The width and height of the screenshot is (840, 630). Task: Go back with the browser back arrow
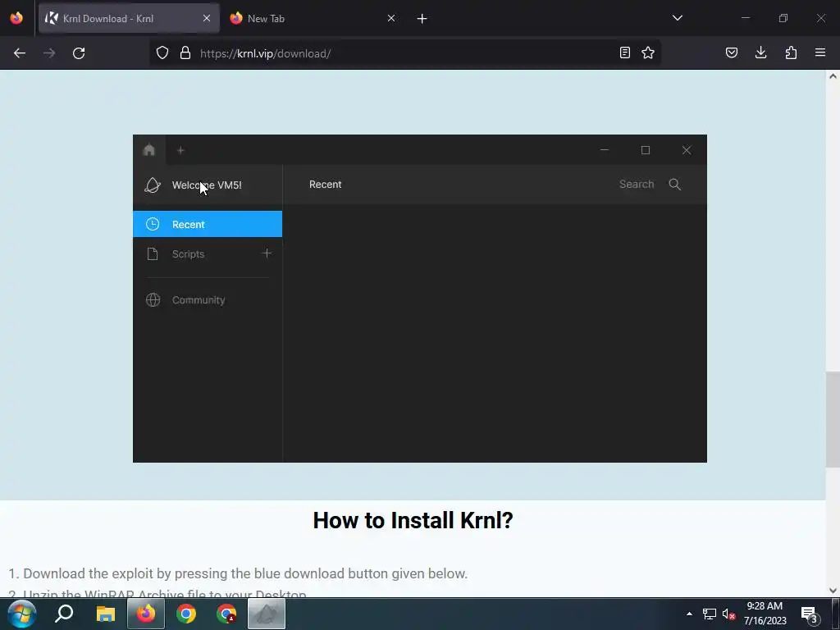pos(20,53)
